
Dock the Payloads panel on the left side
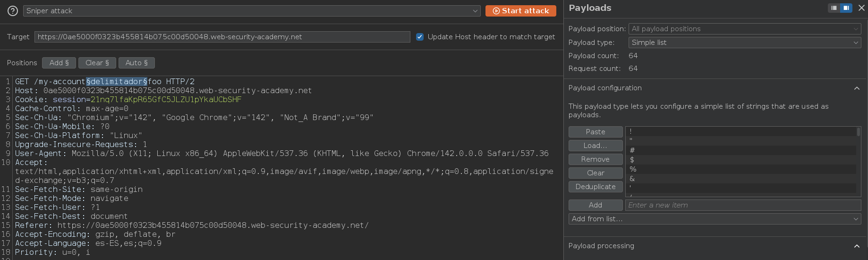pos(834,8)
